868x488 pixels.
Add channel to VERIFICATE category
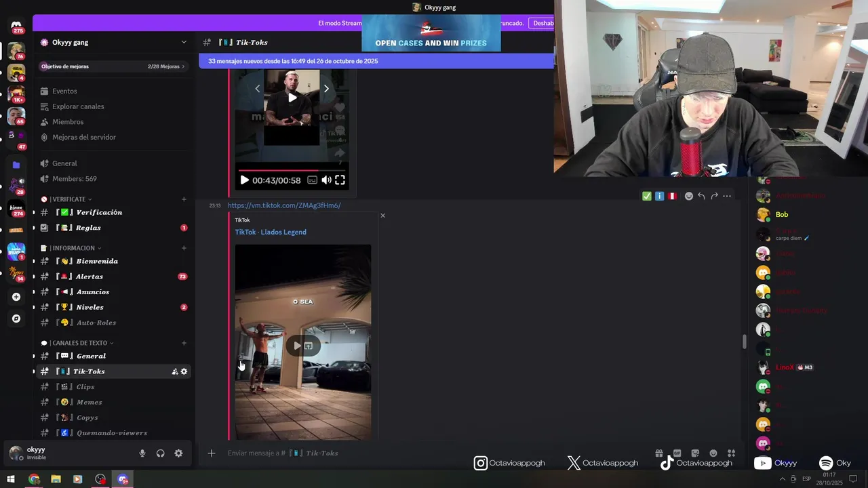pos(184,199)
